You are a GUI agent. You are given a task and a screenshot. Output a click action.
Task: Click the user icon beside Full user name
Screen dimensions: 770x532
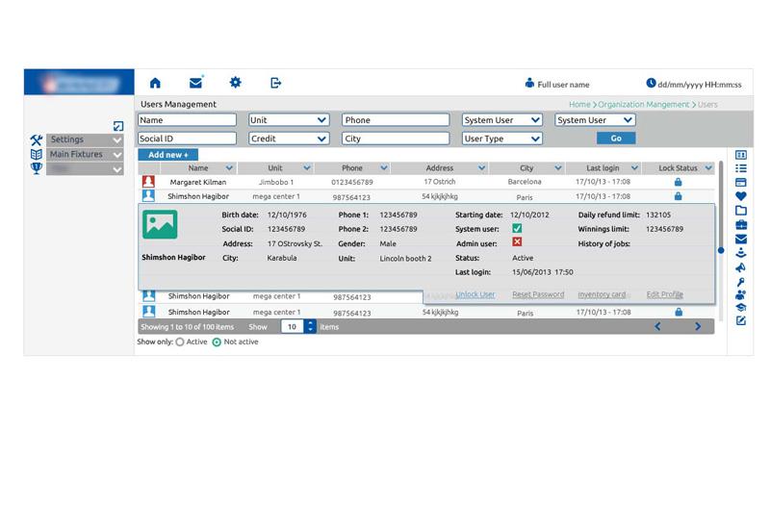point(529,83)
